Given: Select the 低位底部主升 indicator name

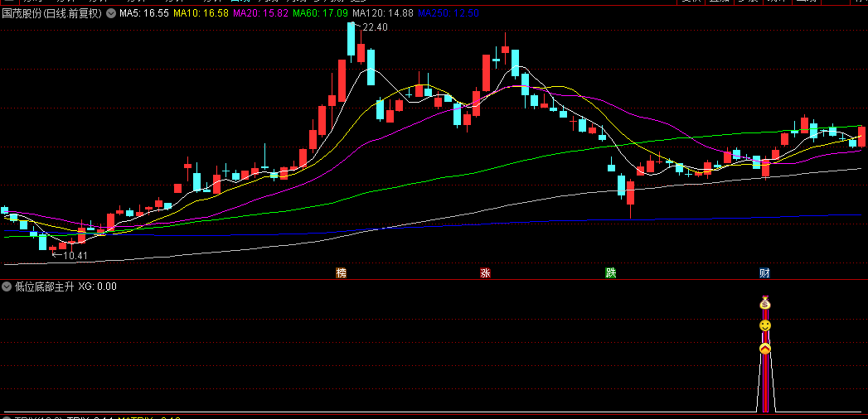Looking at the screenshot, I should 44,287.
